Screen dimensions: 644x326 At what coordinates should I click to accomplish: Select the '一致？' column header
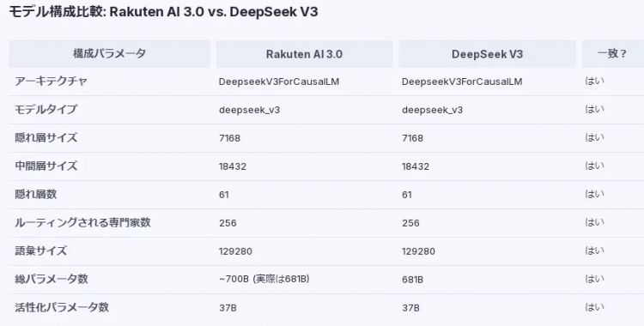(613, 54)
